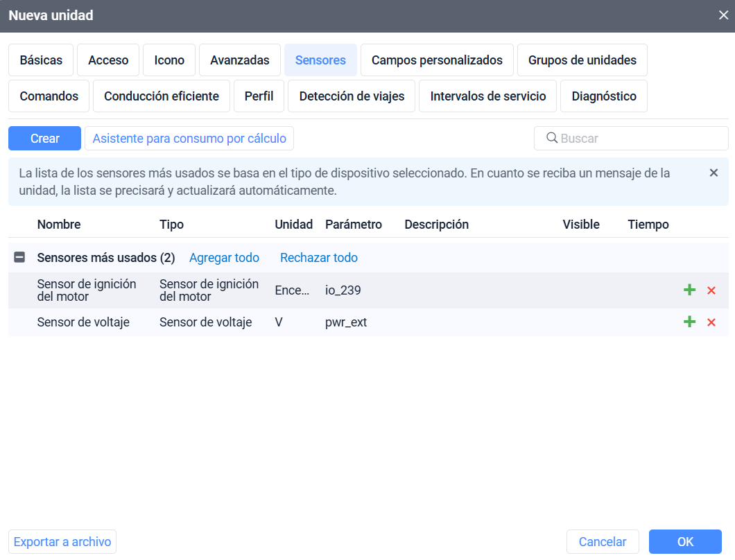Add the ignition sensor with the green plus

[689, 290]
